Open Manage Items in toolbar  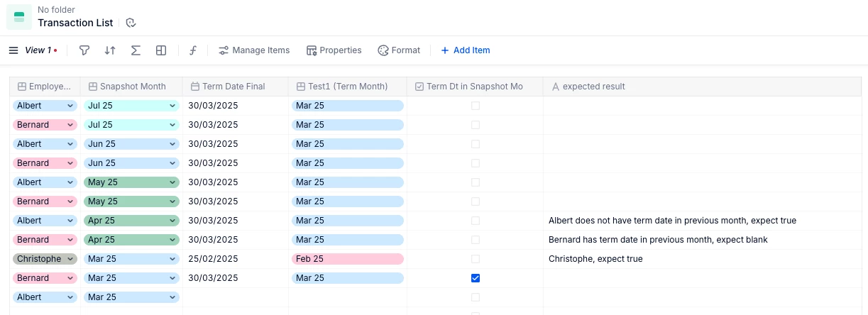point(254,50)
